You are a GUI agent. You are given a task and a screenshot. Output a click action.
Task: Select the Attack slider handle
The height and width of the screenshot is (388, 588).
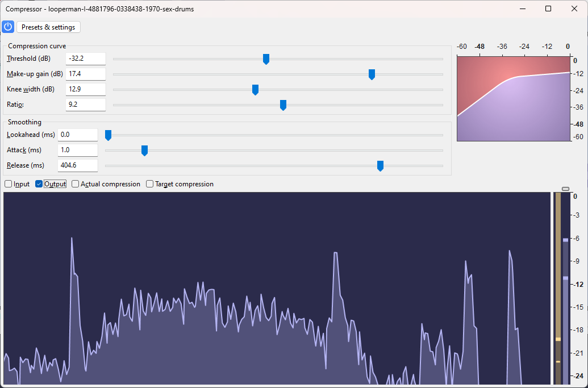pos(144,150)
